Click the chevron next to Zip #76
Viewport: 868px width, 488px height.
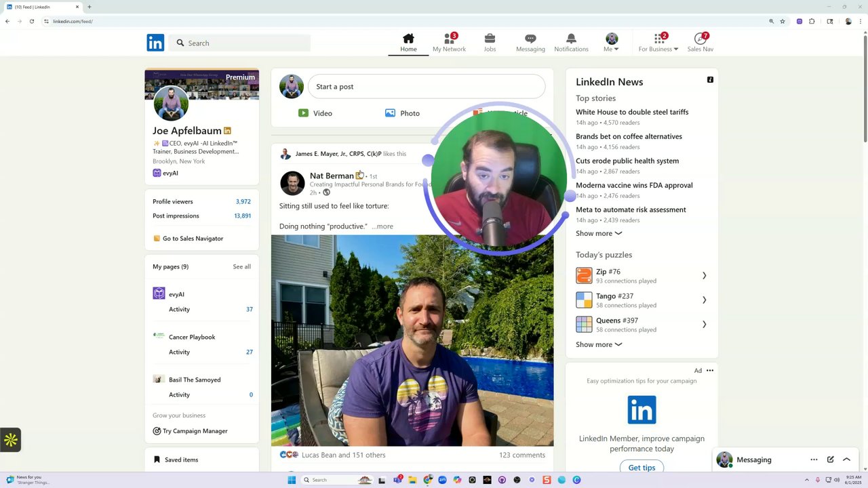pyautogui.click(x=704, y=275)
